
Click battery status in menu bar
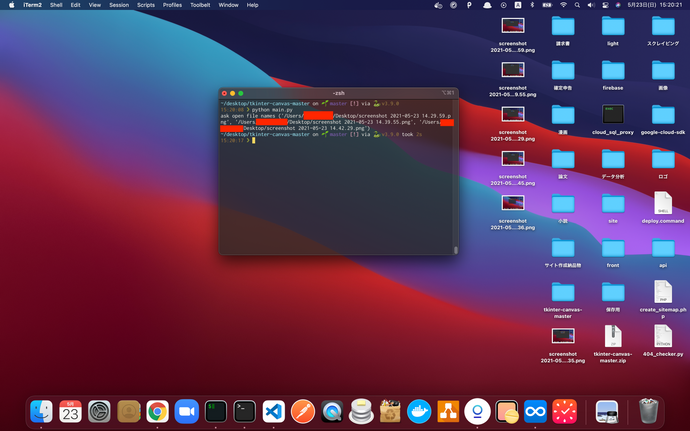[x=547, y=5]
